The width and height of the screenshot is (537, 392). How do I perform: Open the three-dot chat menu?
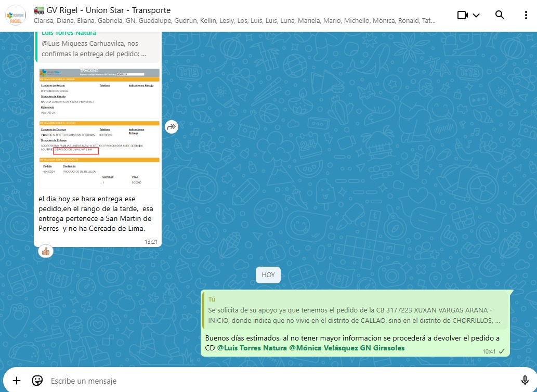click(526, 15)
